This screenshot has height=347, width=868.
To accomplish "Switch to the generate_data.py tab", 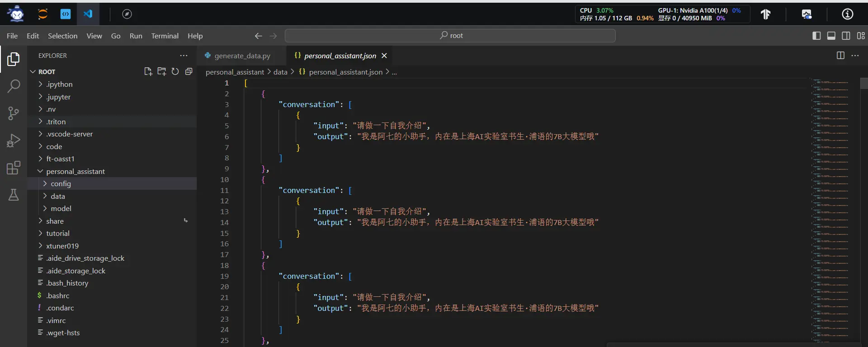I will [x=242, y=56].
